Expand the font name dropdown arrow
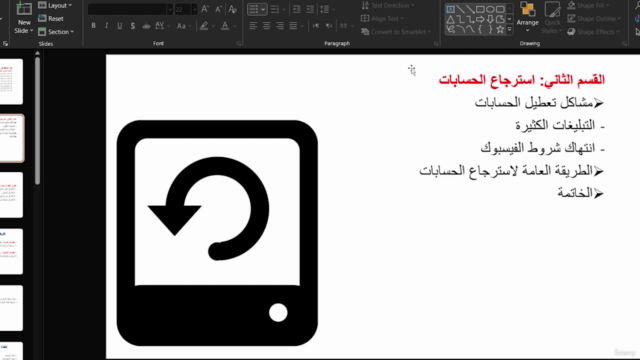The image size is (640, 360). point(170,9)
